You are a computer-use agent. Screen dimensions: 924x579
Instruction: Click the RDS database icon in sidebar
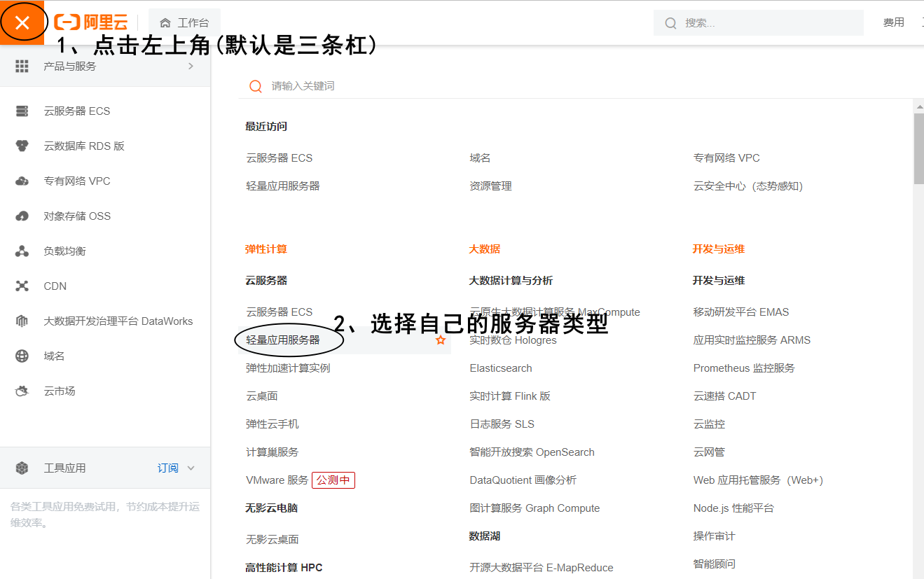(22, 146)
